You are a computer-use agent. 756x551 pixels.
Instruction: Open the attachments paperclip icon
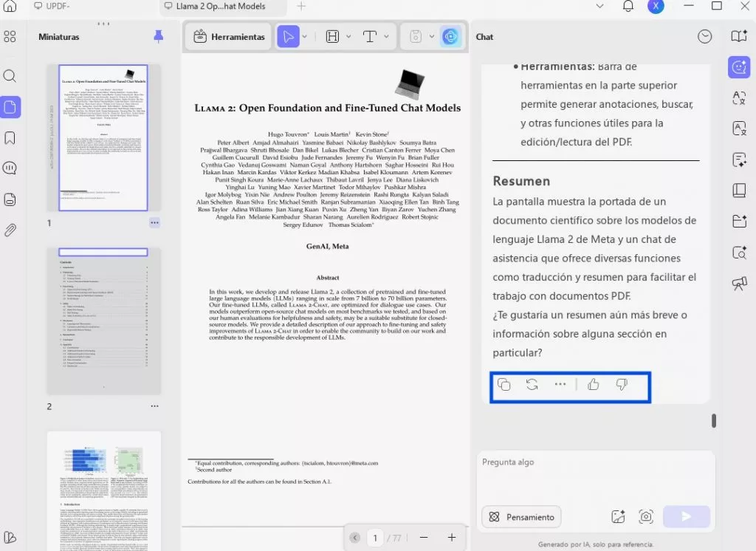coord(10,230)
